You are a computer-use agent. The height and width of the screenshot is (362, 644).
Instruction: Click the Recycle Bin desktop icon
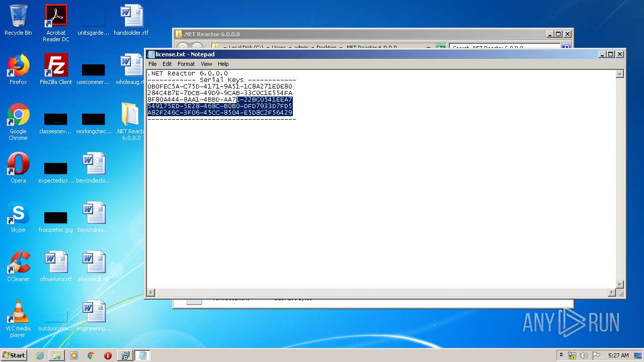click(18, 20)
